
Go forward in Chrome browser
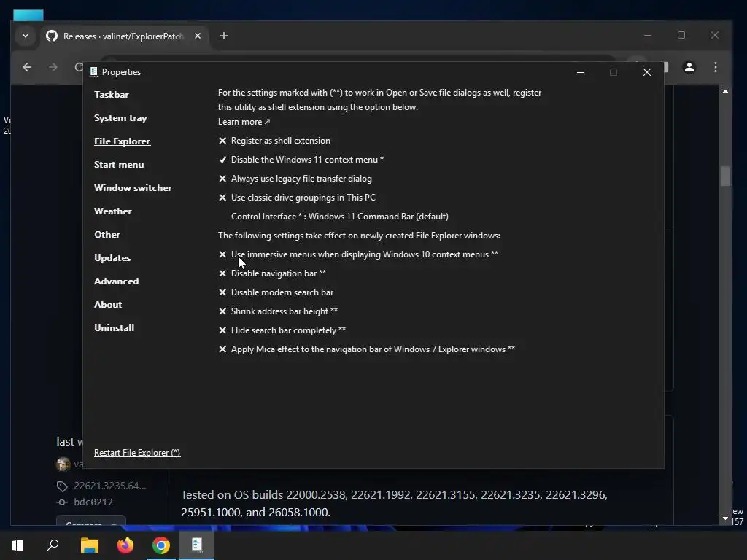tap(53, 67)
